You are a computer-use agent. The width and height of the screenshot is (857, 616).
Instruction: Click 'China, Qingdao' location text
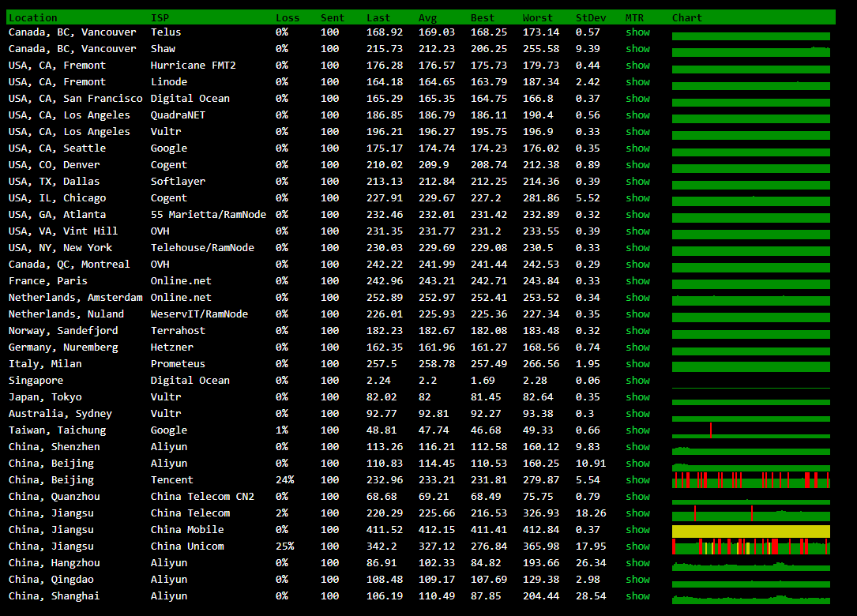point(51,580)
